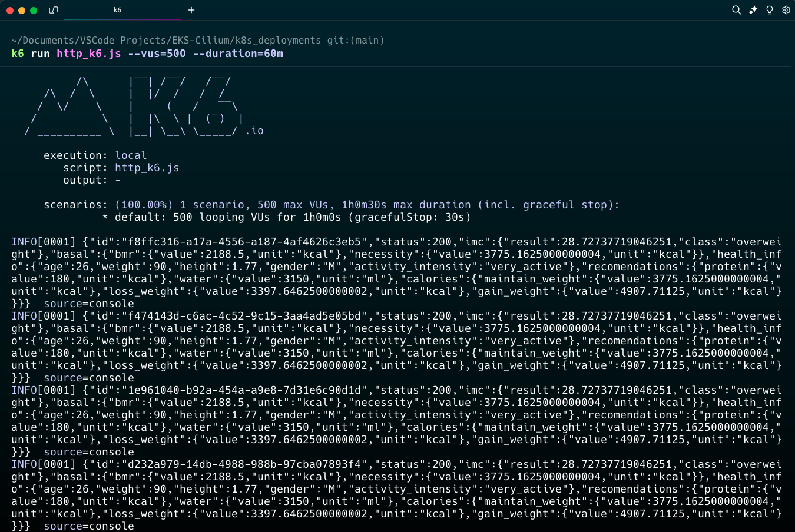
Task: Click the log id f474143d-c6ac-4c52-9c15-3aa4ad5e05bd
Action: click(x=244, y=316)
